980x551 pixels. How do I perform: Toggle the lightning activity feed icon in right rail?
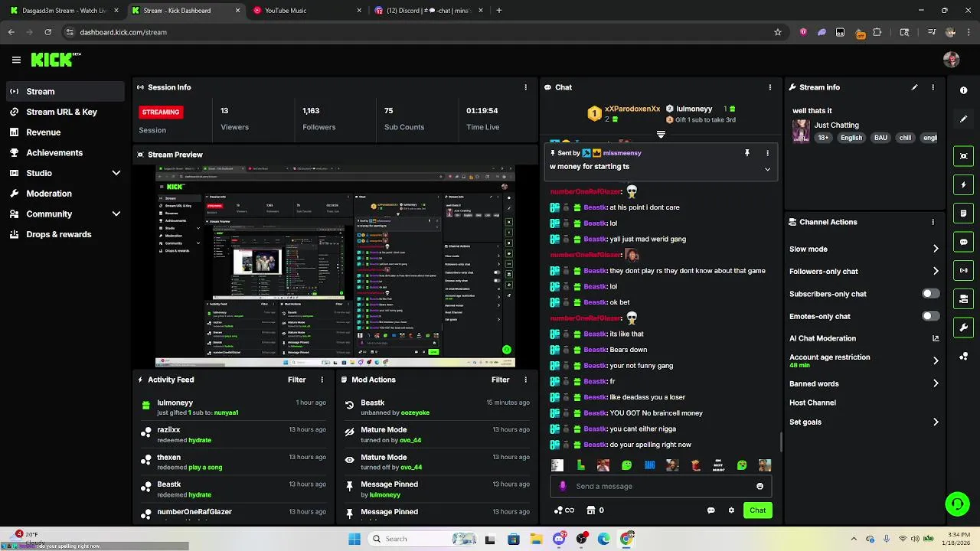(x=963, y=184)
